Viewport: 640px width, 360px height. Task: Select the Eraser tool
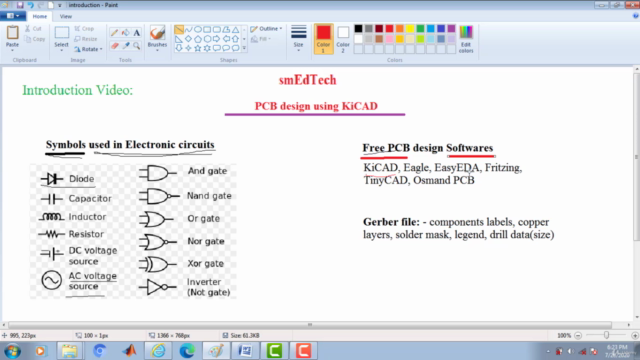(x=115, y=46)
